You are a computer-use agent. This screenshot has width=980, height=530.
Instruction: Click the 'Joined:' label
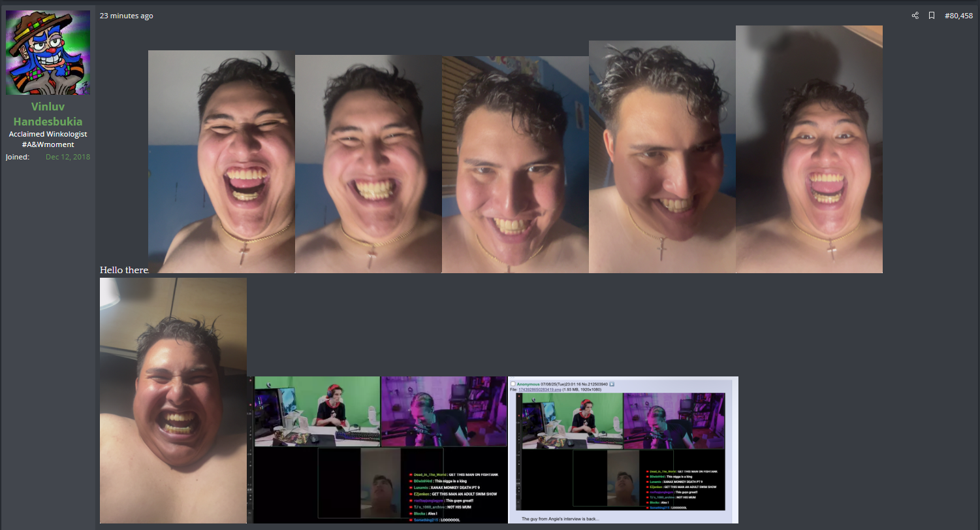[x=18, y=157]
